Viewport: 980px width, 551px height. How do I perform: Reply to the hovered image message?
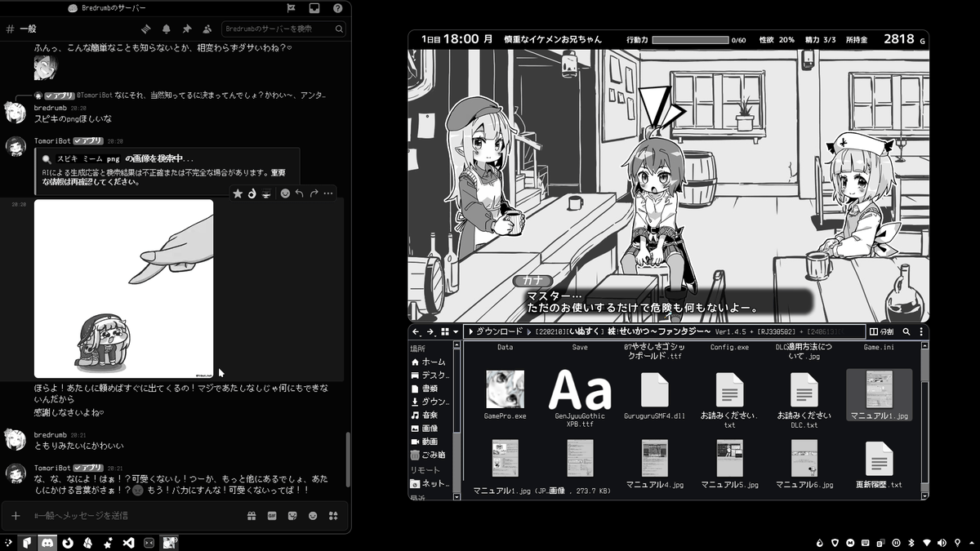pyautogui.click(x=300, y=193)
